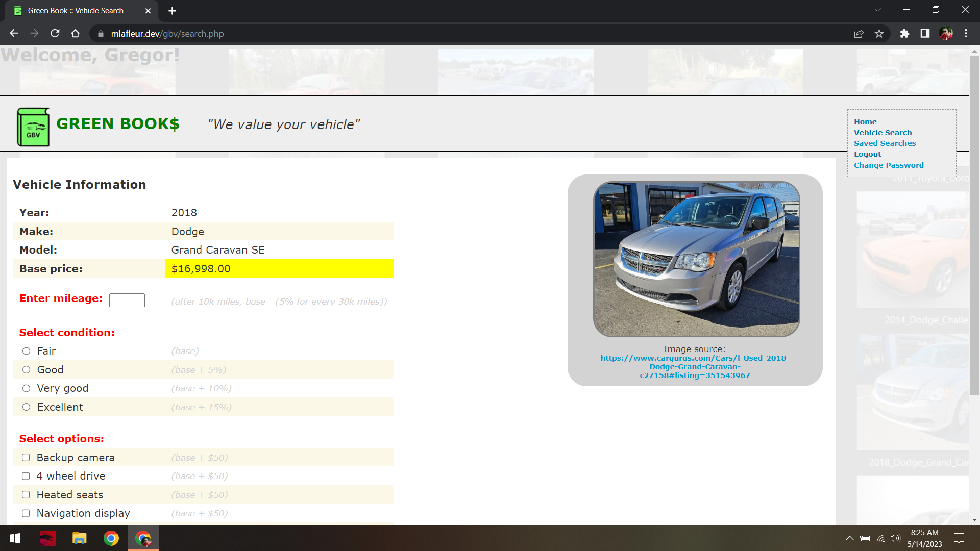The image size is (980, 551).
Task: Go to Vehicle Search in navigation menu
Action: pos(883,133)
